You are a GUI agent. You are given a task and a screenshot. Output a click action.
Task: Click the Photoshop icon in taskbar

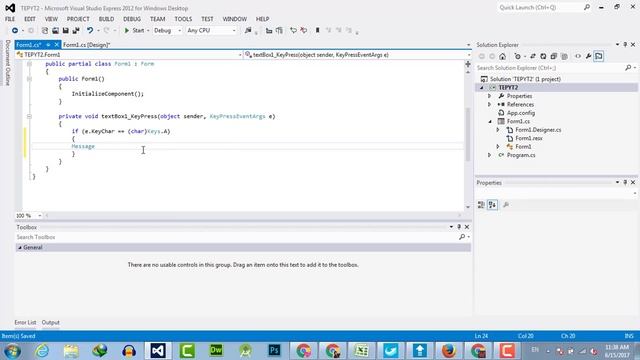[274, 350]
